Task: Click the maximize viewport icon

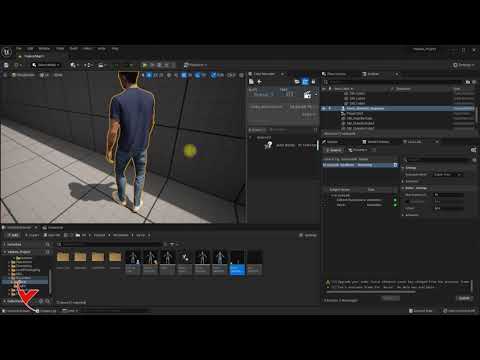Action: tap(241, 75)
